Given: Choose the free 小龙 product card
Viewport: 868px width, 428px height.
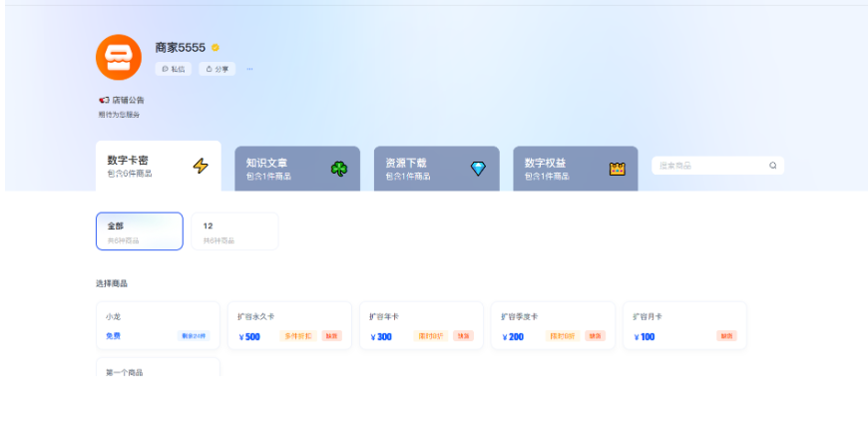Looking at the screenshot, I should click(x=158, y=326).
